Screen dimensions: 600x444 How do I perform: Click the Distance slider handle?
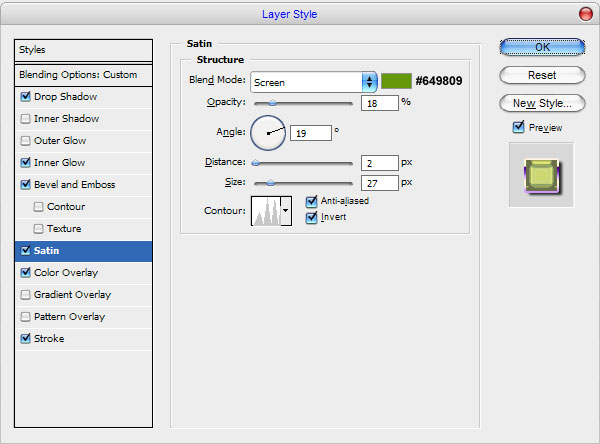[256, 163]
